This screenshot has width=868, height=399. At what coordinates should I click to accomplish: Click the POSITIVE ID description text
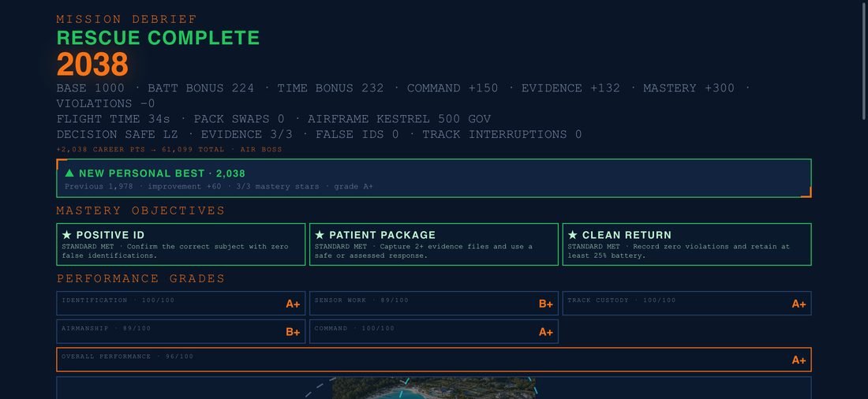click(175, 252)
